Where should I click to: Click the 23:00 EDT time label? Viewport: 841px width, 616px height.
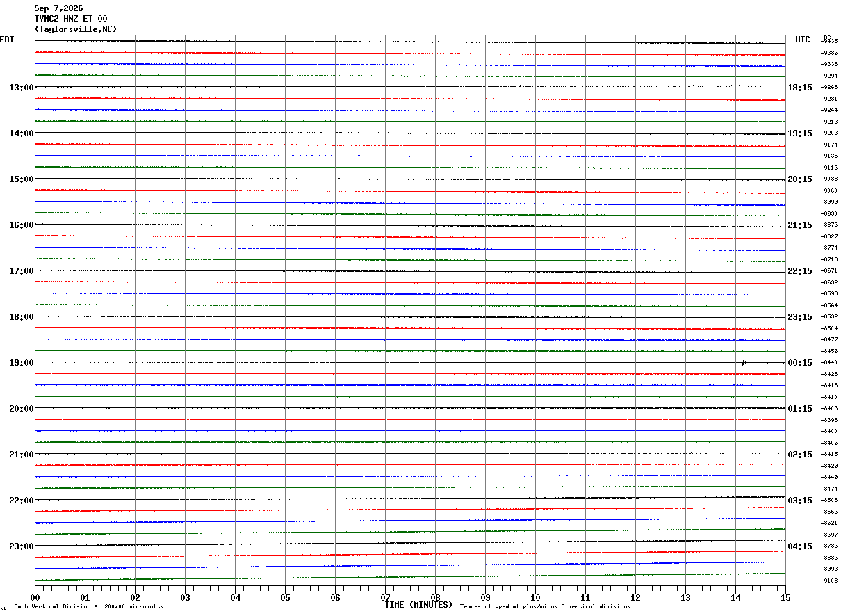pyautogui.click(x=21, y=546)
